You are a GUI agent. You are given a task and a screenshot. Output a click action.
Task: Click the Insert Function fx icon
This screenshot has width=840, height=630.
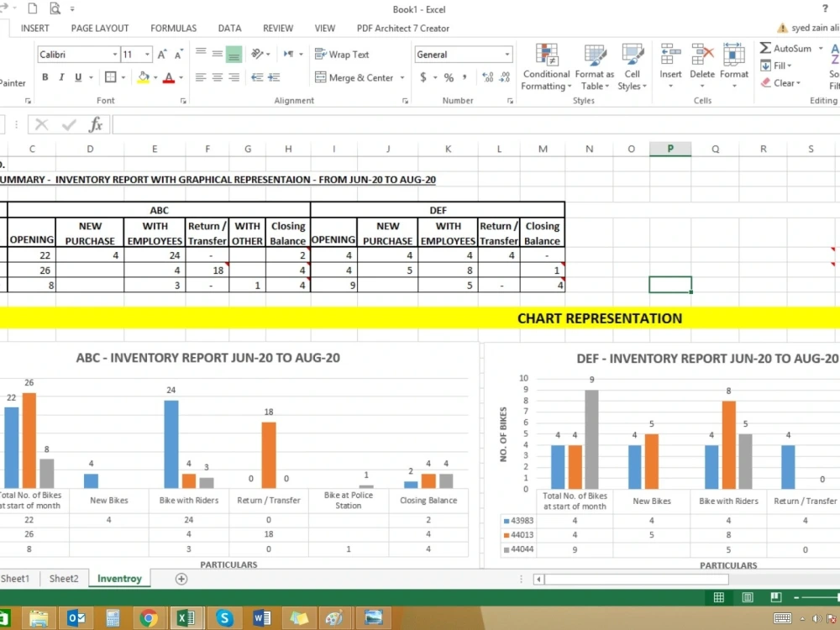tap(96, 125)
